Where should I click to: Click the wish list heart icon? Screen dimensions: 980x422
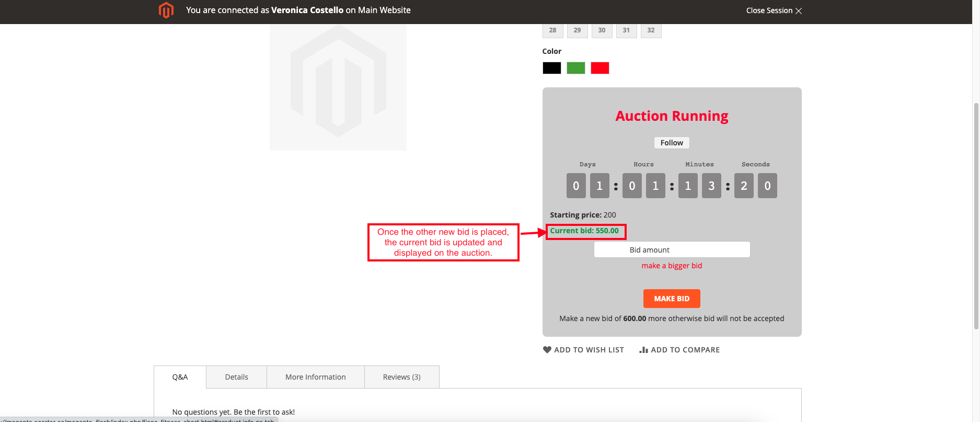pyautogui.click(x=547, y=350)
